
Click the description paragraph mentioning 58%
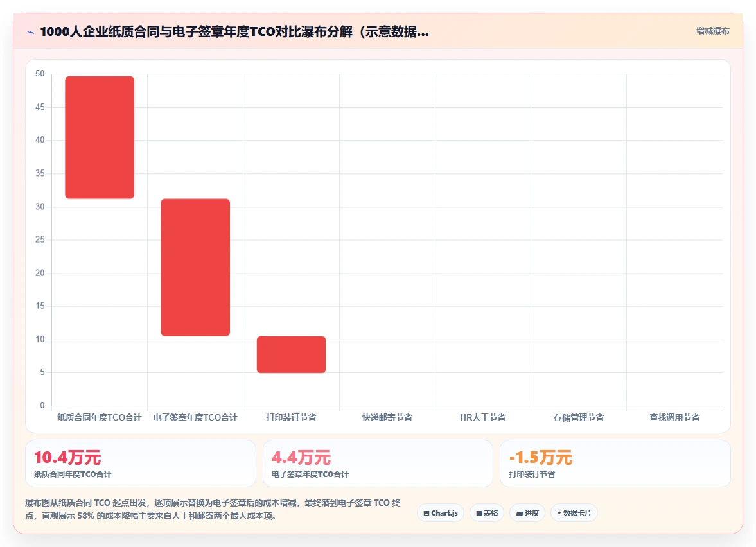point(213,509)
